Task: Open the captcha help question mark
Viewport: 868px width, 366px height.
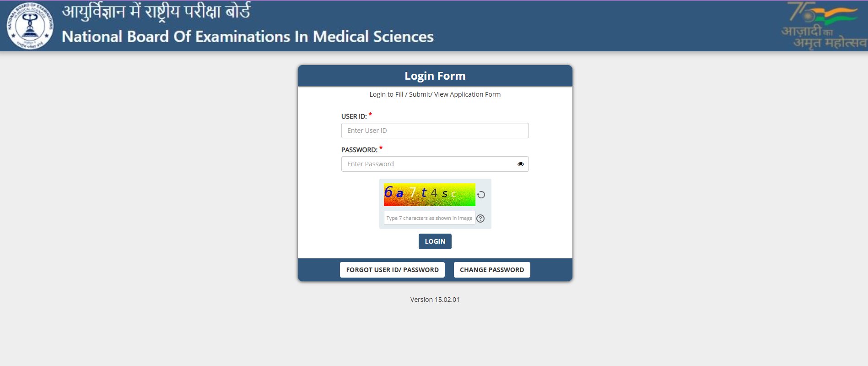Action: tap(480, 219)
